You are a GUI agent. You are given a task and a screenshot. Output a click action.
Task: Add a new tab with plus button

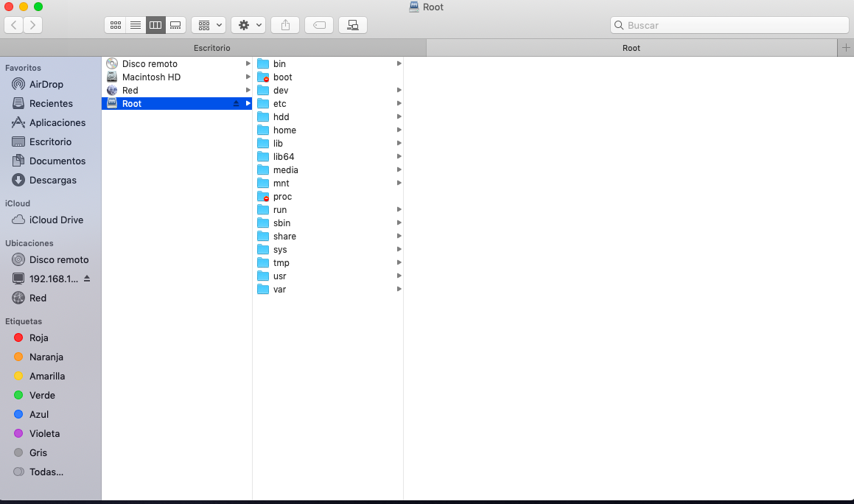tap(846, 48)
